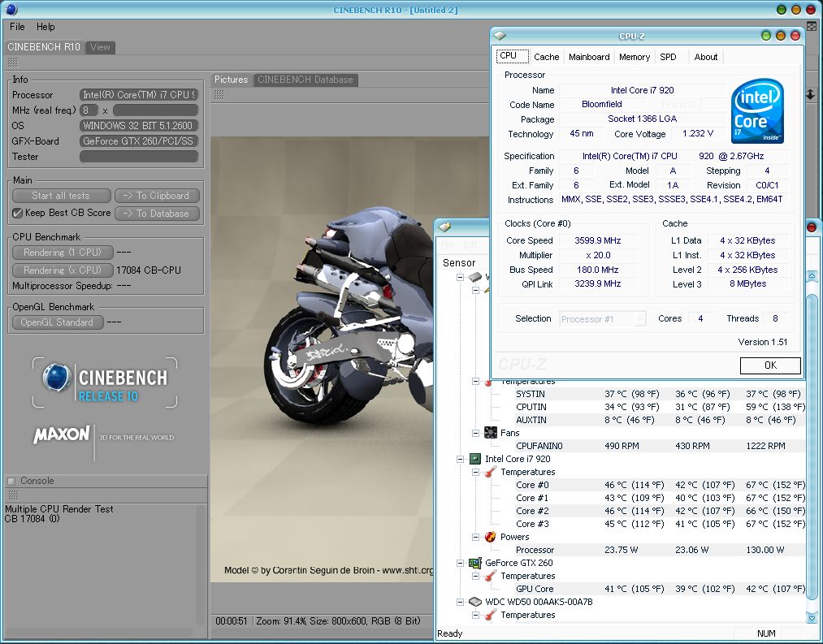Click the Fans icon in sensor tree
823x644 pixels.
coord(491,433)
